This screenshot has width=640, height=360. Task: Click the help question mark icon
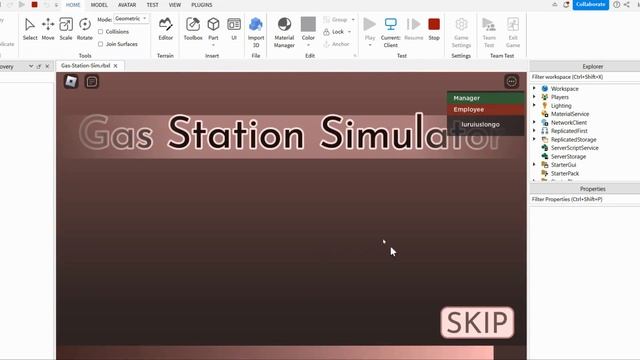(x=616, y=4)
